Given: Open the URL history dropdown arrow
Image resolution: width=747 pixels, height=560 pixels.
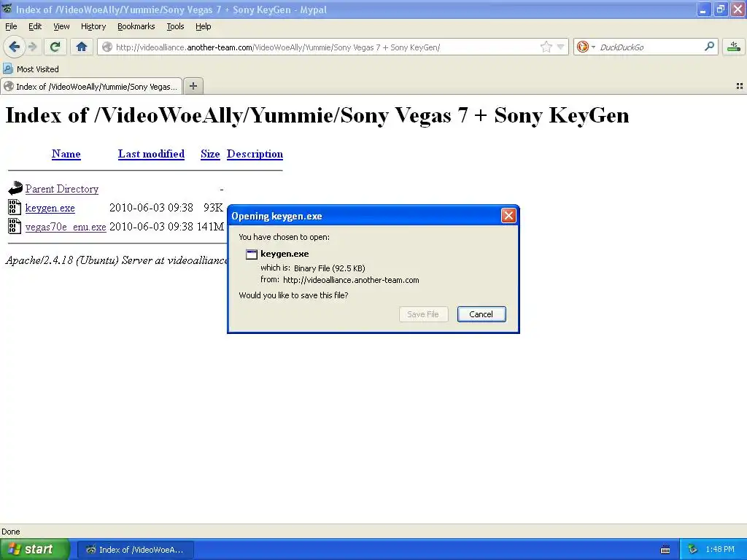Looking at the screenshot, I should 561,47.
